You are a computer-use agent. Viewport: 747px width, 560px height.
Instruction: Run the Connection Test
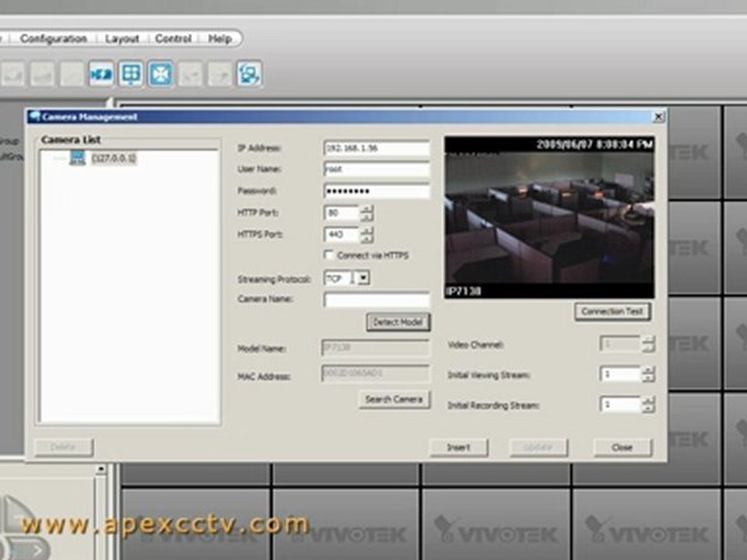[x=612, y=311]
